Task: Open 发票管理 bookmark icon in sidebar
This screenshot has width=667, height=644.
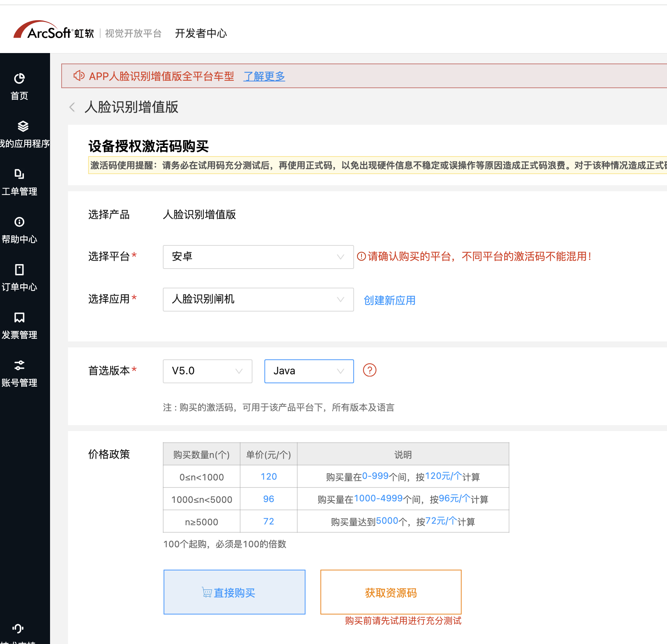Action: [x=19, y=318]
